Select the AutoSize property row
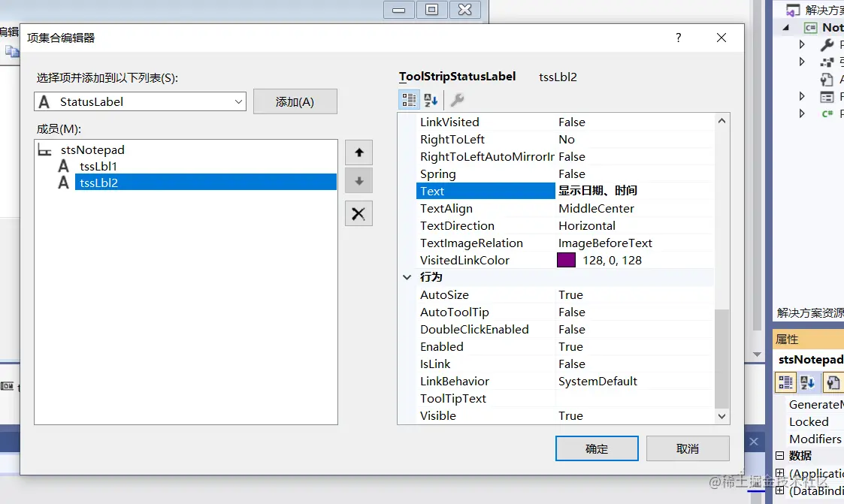844x504 pixels. pos(565,294)
